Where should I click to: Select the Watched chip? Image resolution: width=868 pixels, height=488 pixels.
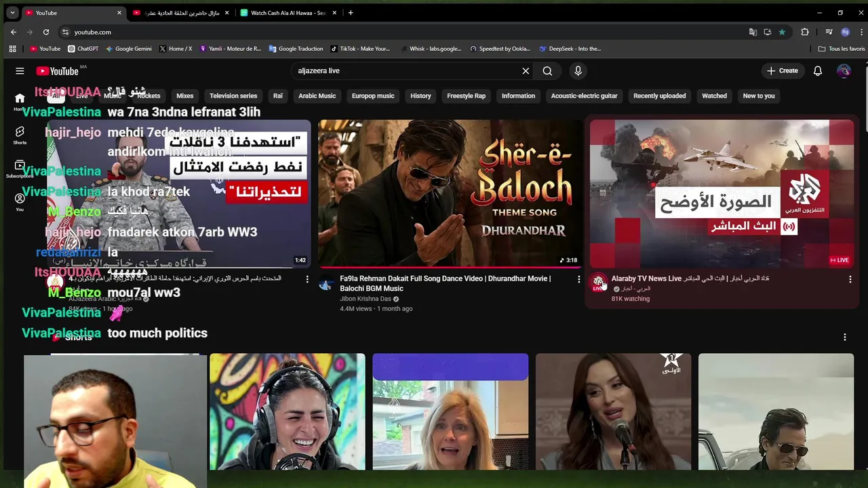tap(714, 96)
